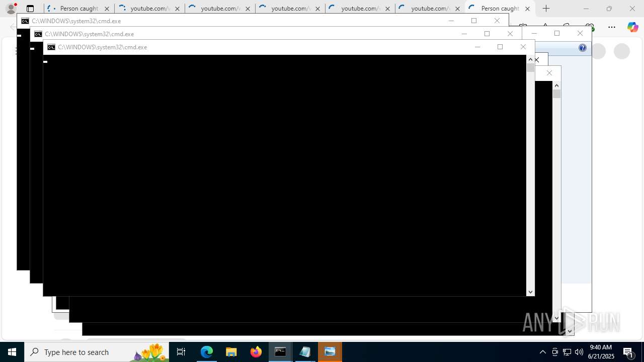644x362 pixels.
Task: Switch to the fourth browser tab youtube.com
Action: [290, 9]
